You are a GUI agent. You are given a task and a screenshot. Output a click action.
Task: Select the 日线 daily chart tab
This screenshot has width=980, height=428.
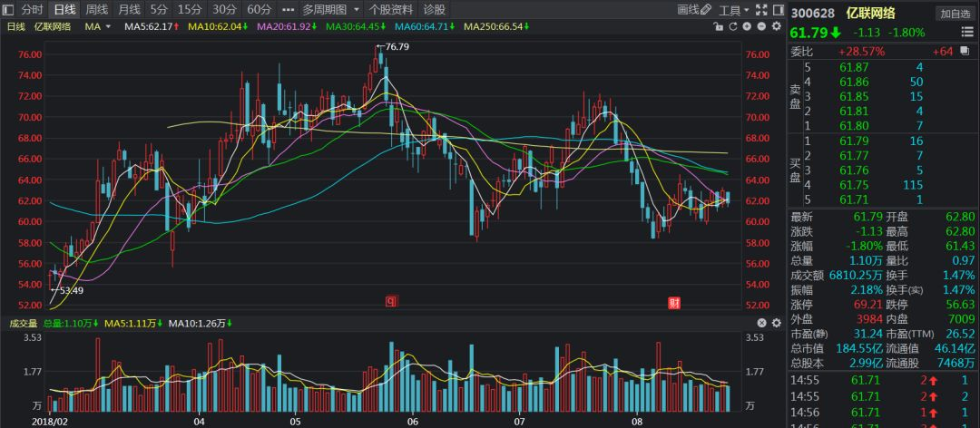pos(64,9)
